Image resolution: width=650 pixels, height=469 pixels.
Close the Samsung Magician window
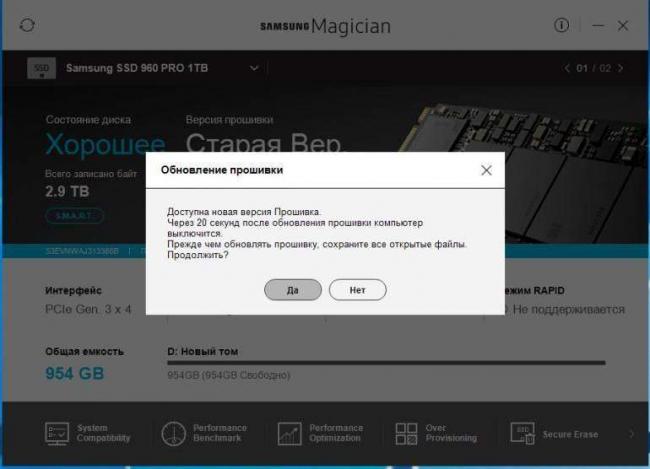point(623,26)
